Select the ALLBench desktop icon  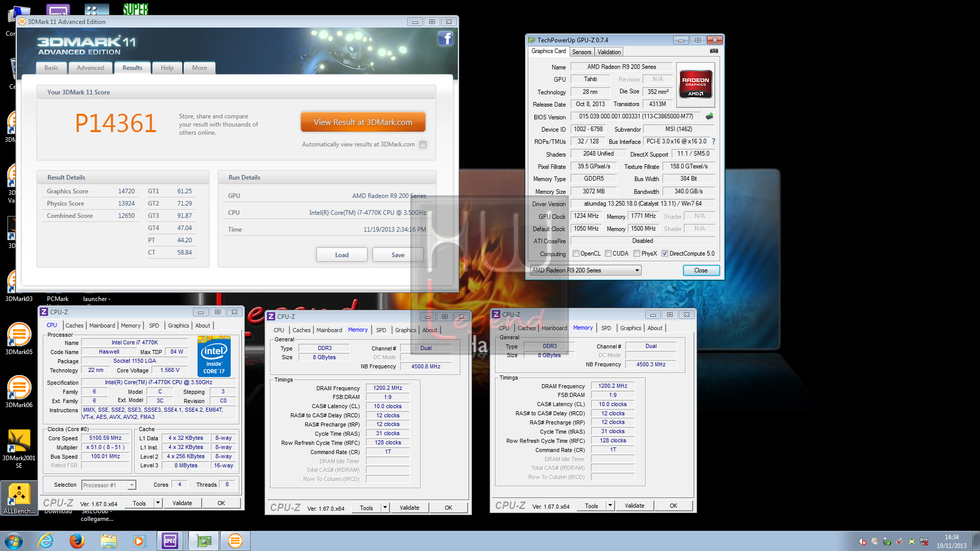coord(19,498)
